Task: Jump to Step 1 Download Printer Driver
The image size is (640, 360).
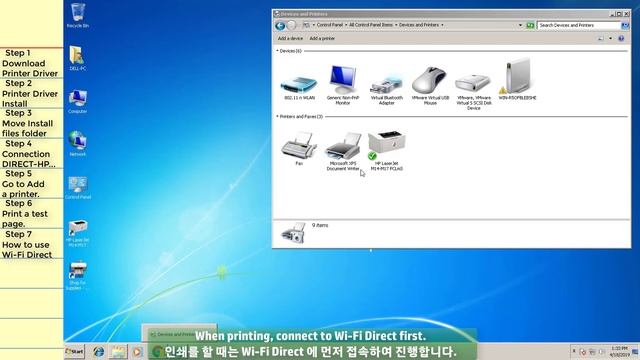Action: (31, 63)
